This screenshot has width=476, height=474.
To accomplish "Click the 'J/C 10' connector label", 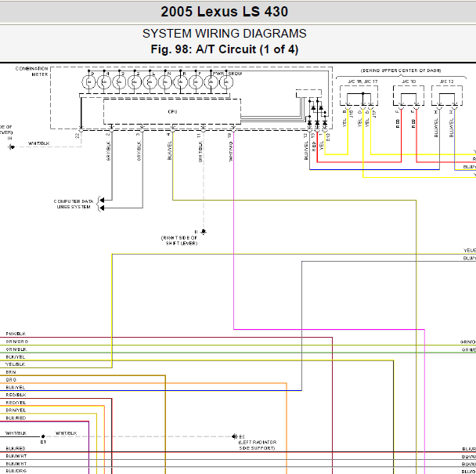I will (x=409, y=81).
